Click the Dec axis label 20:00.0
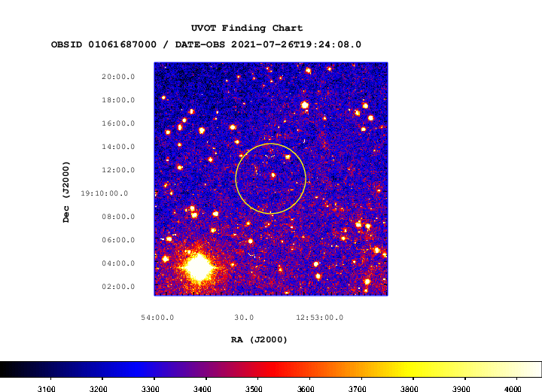542x392 pixels. tap(118, 77)
